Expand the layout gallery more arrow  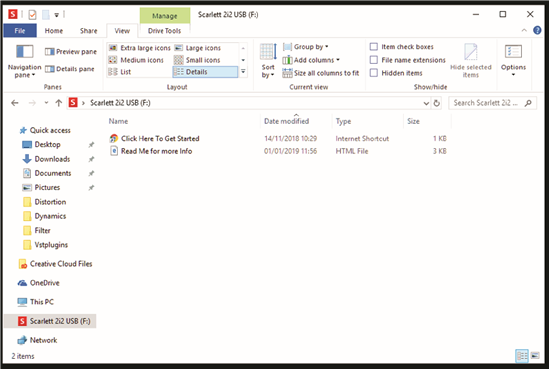[x=243, y=72]
